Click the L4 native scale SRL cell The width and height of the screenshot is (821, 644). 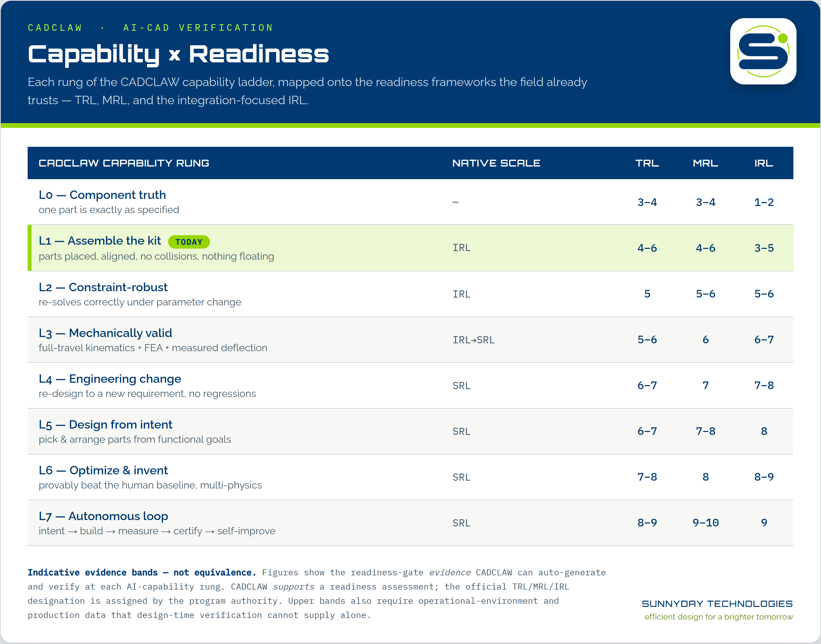[x=462, y=386]
